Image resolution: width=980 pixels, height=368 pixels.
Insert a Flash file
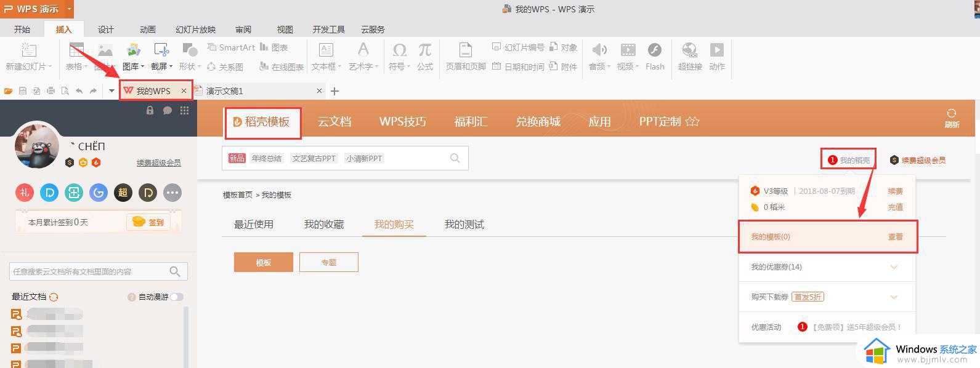pyautogui.click(x=655, y=57)
